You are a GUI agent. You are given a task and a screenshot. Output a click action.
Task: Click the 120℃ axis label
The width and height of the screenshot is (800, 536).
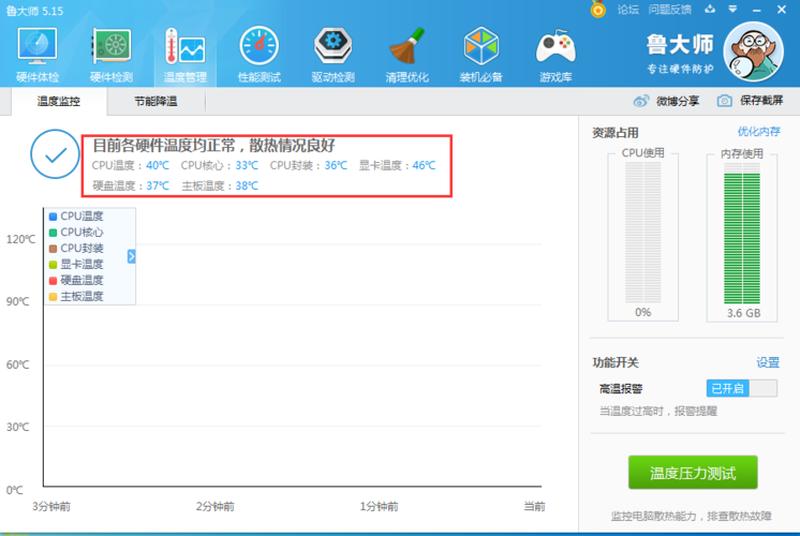pos(21,239)
